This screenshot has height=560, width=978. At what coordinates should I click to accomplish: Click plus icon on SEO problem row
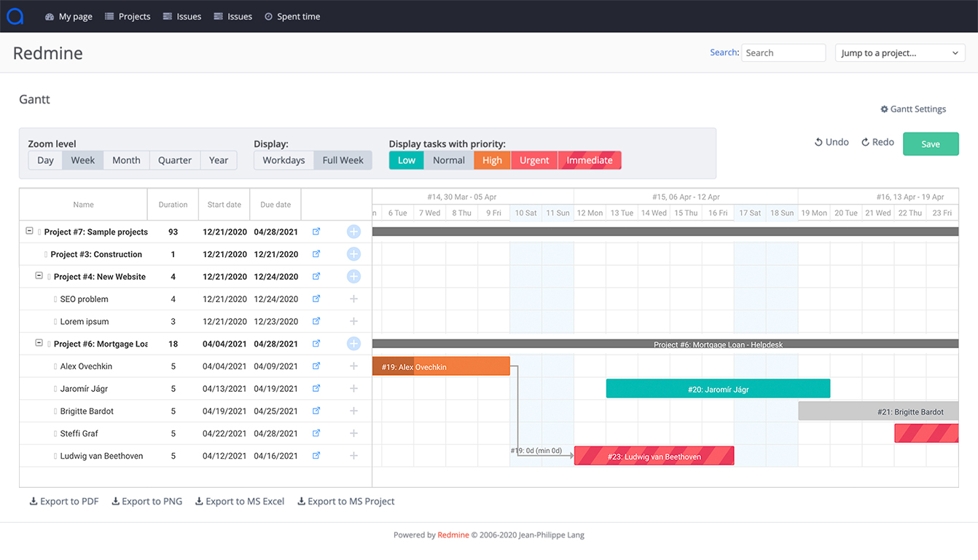353,299
